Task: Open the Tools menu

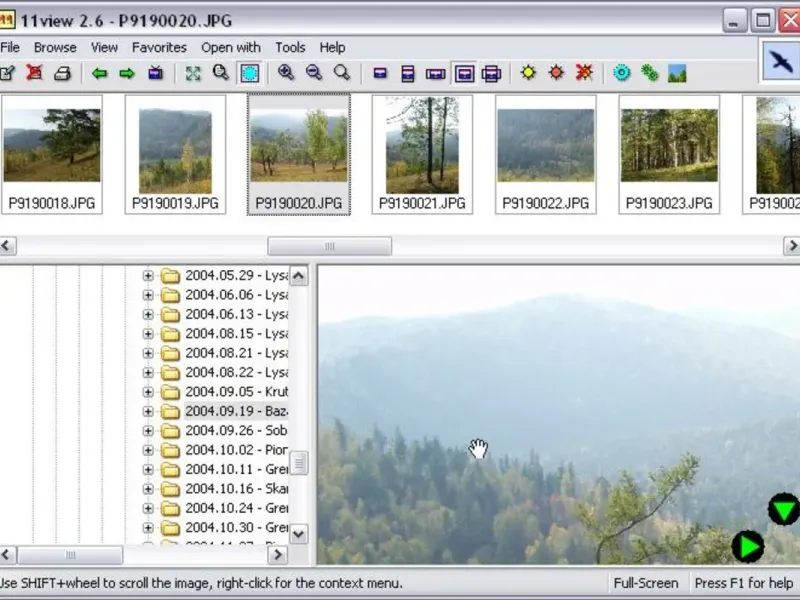Action: (290, 47)
